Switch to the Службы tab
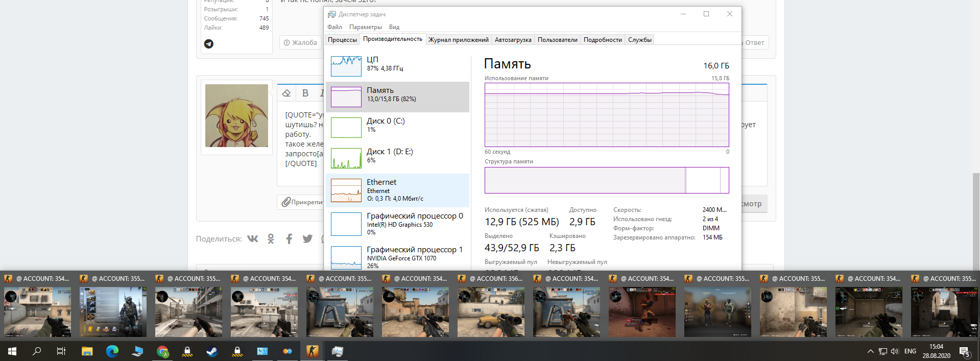Viewport: 980px width, 361px height. pos(639,40)
